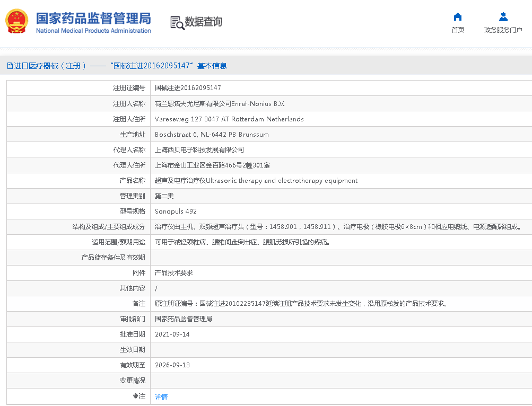Click the 首页 house icon

pyautogui.click(x=458, y=16)
